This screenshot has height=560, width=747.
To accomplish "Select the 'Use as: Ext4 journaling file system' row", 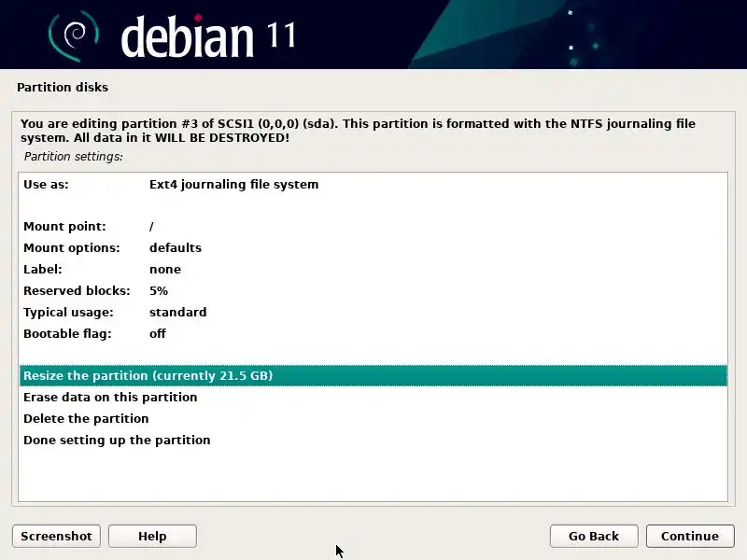I will (373, 184).
